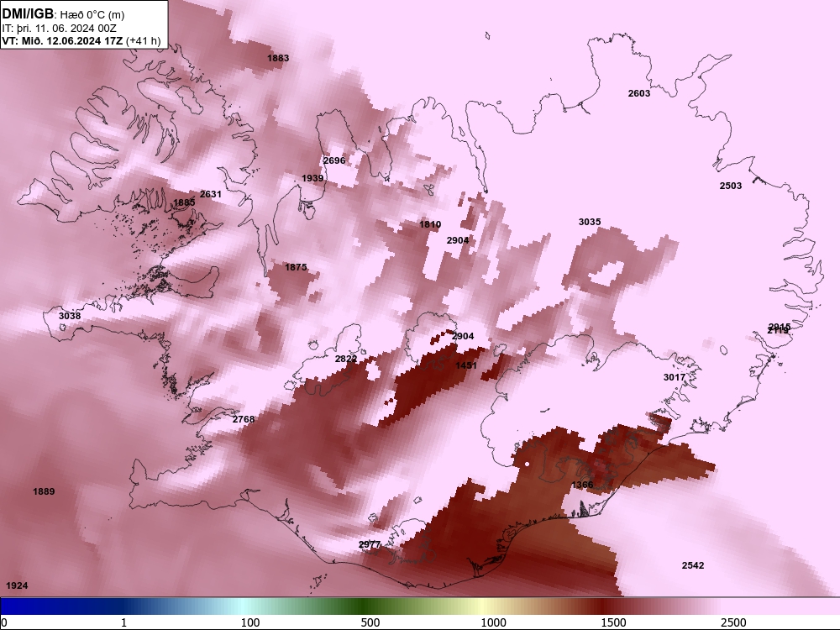Click the overlapping 2915 label on the east coast
This screenshot has width=840, height=630.
(780, 326)
